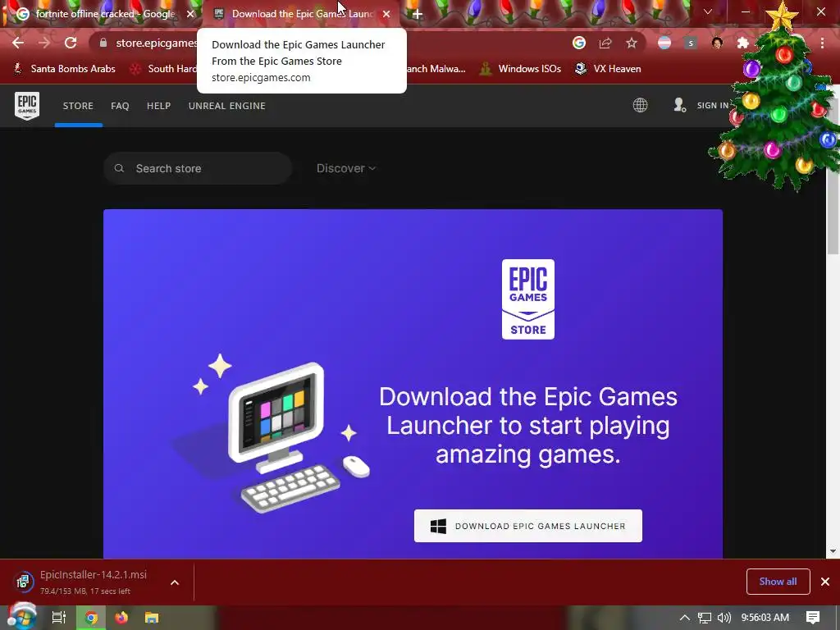Open the South Hard bookmark
Screen dimensions: 840x630
164,69
